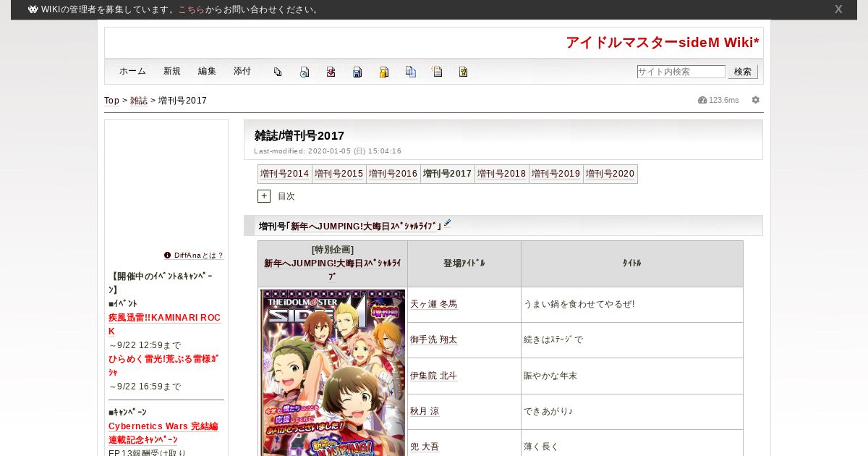
Task: Open the table header link 新年へJUMPING!大晦日ｽﾍﾟｼｬﾙﾗｲﾌﾞ
Action: click(333, 269)
